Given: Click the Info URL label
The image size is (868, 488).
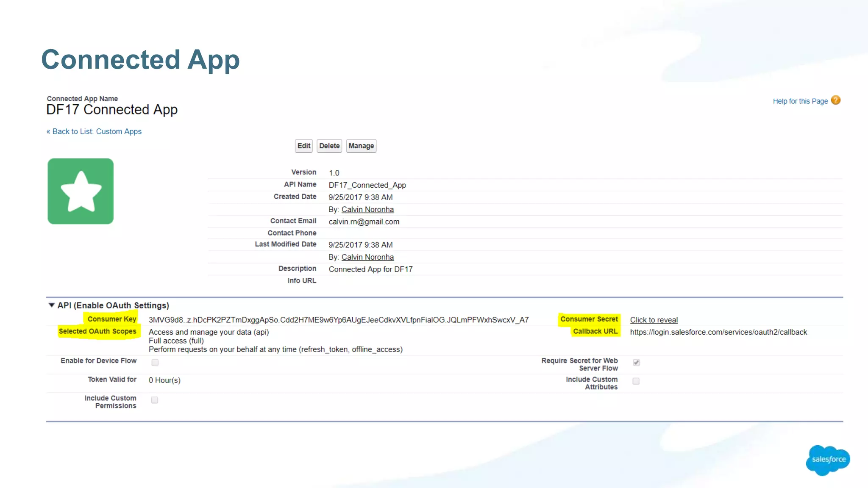Looking at the screenshot, I should point(301,281).
